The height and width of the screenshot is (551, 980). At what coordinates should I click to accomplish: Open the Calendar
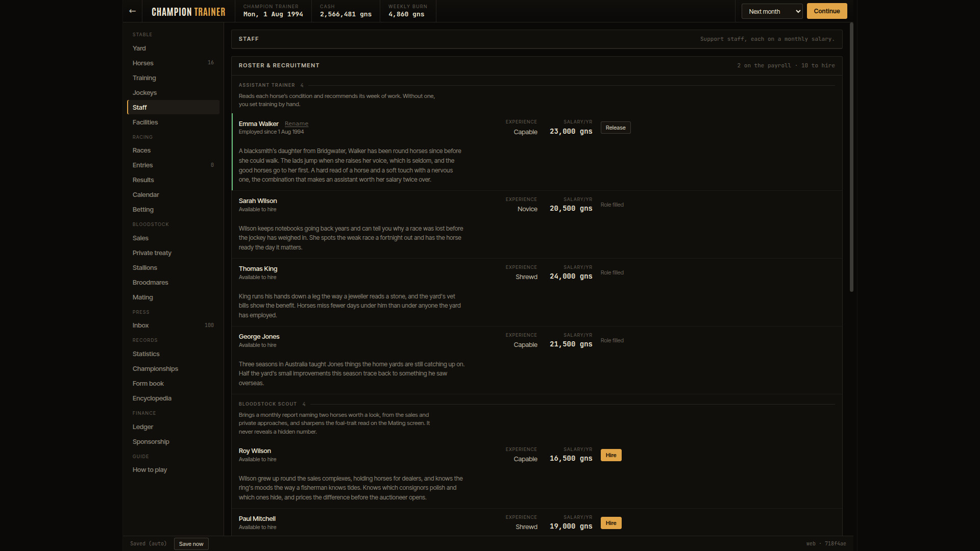click(x=173, y=195)
